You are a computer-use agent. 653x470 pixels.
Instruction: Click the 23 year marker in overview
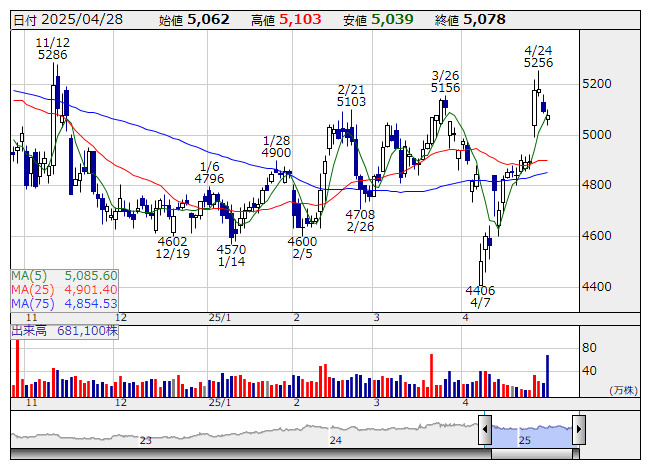tap(145, 440)
